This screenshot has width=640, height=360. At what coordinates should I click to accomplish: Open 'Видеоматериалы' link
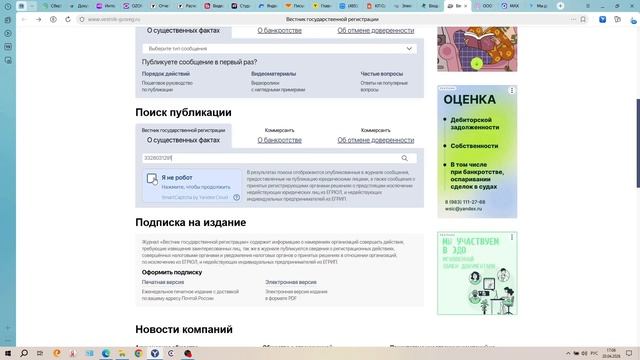click(x=273, y=74)
